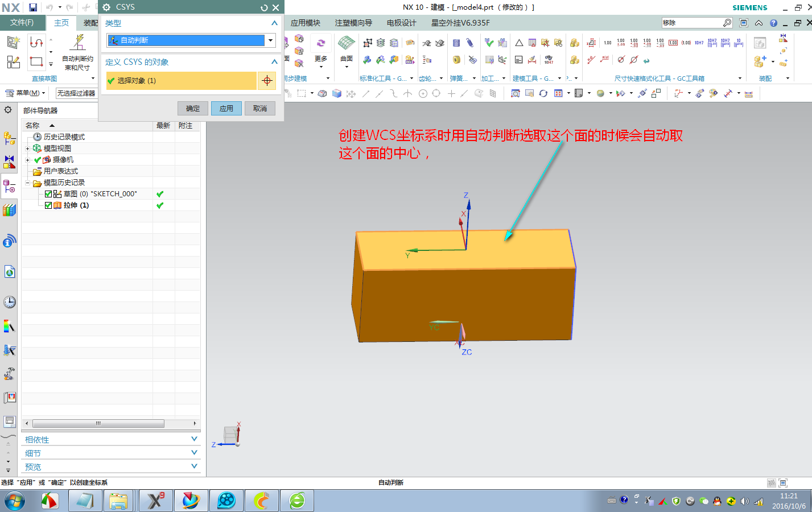Image resolution: width=812 pixels, height=512 pixels.
Task: Click the 应用 button in CSYS dialog
Action: pos(226,109)
